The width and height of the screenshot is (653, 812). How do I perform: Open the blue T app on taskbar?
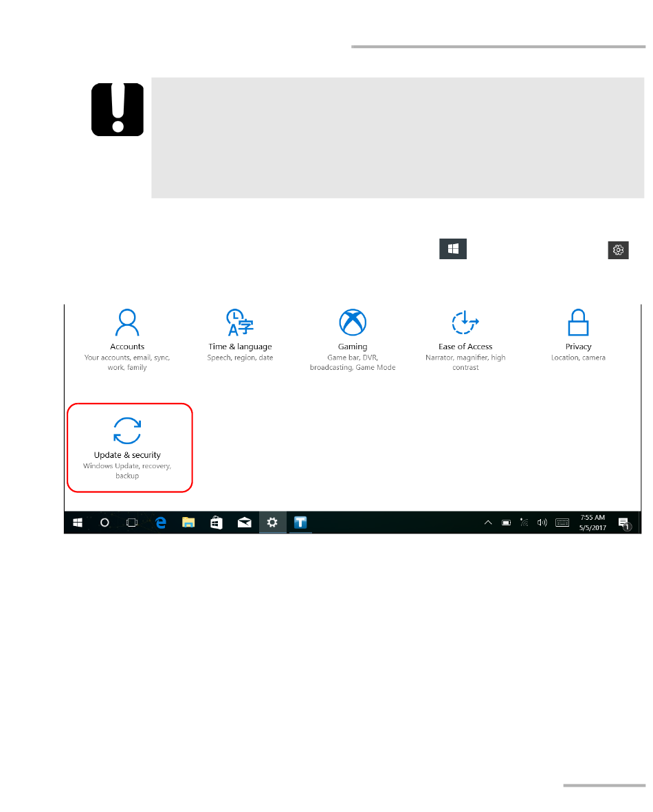300,523
